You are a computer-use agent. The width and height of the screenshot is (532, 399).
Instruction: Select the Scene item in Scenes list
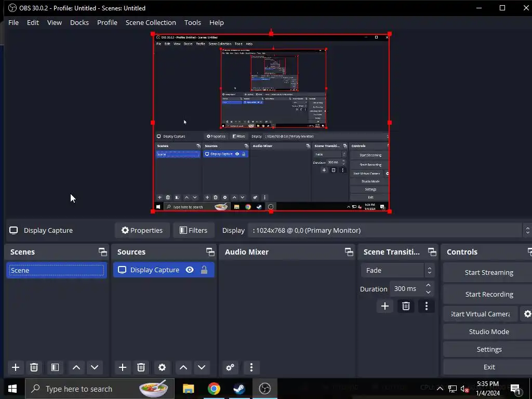[x=57, y=270]
